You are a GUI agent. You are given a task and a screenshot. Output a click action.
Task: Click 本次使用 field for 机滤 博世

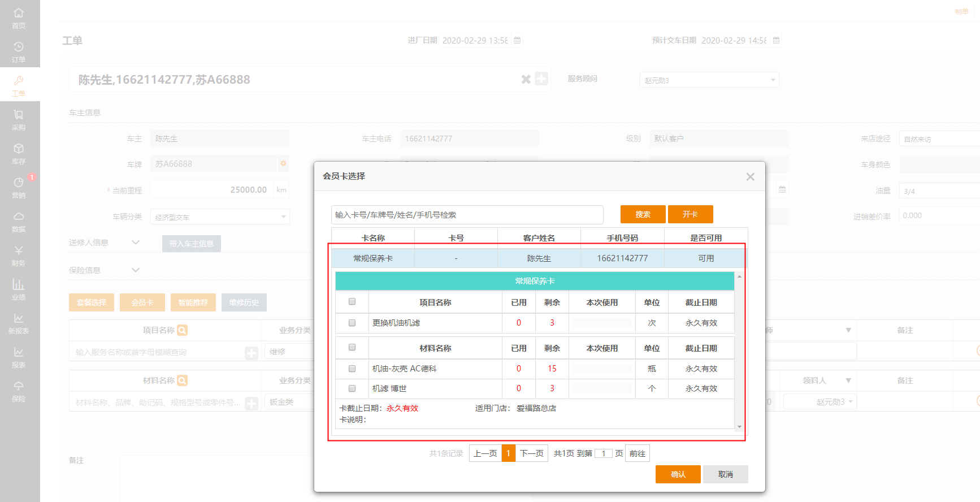pos(602,388)
